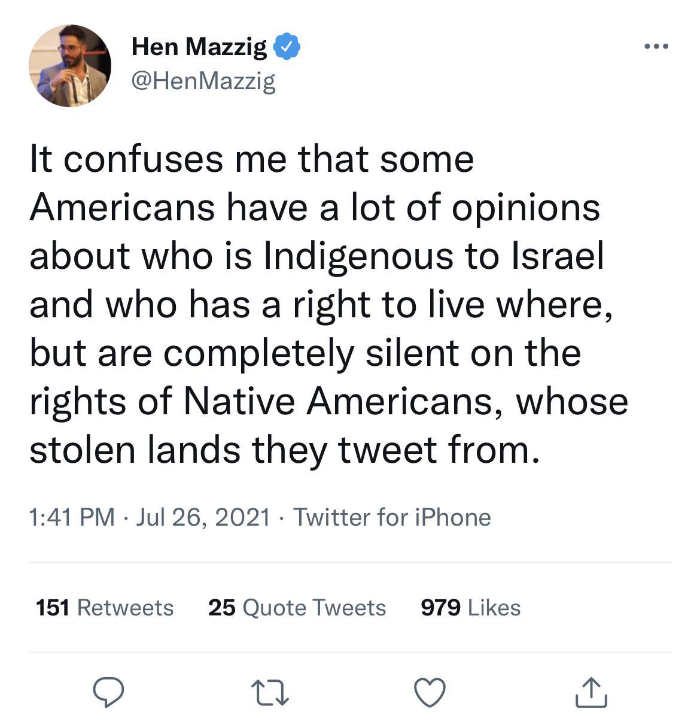The height and width of the screenshot is (728, 700).
Task: Click the word "Israel" in the tweet
Action: (557, 256)
